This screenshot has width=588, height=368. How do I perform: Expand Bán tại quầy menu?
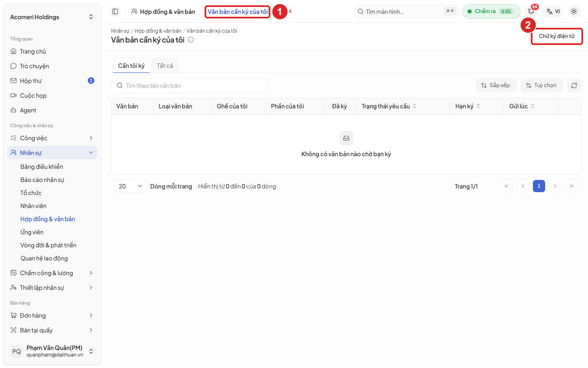point(52,330)
